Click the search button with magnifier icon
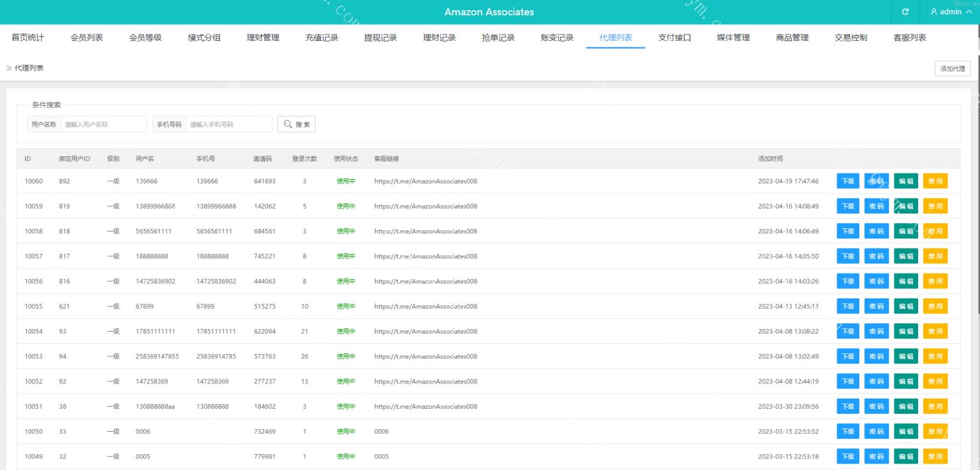980x470 pixels. 297,124
